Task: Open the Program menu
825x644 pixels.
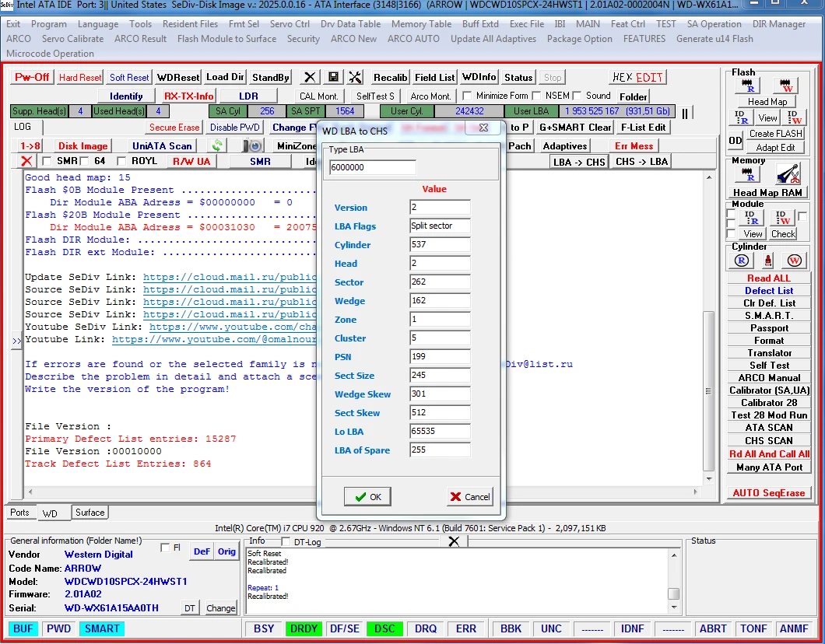Action: (49, 24)
